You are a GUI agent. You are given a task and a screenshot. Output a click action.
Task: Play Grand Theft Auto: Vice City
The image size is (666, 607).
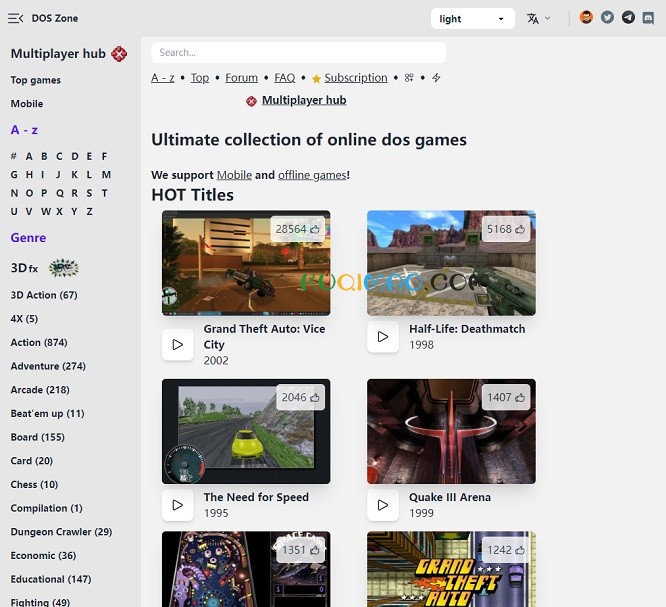pyautogui.click(x=178, y=344)
